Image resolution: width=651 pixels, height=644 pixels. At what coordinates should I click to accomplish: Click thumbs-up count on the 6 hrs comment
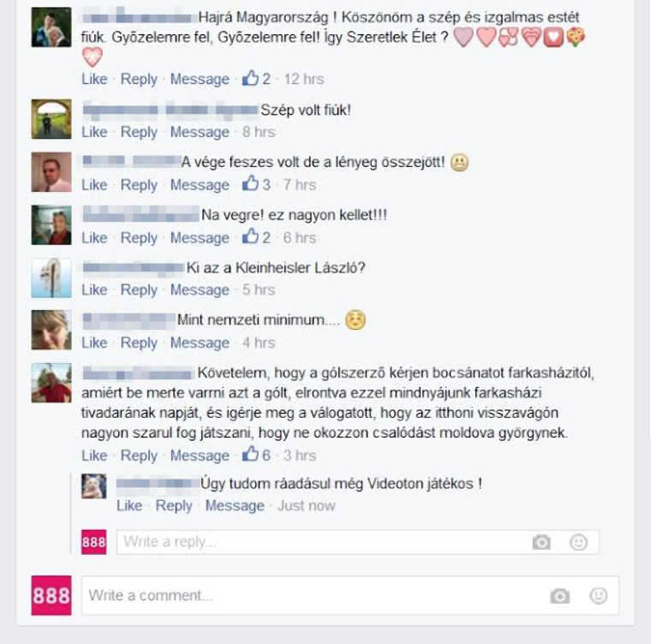pos(257,237)
